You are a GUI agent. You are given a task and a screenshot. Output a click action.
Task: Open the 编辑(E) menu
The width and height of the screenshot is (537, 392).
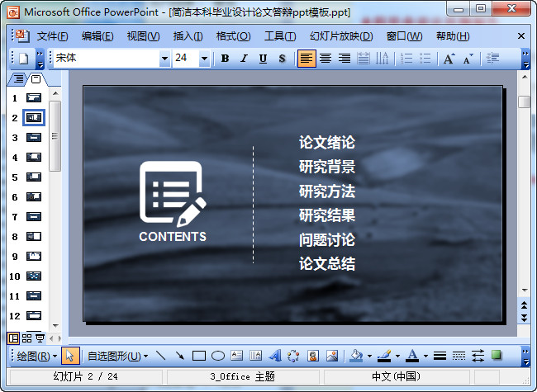click(x=97, y=36)
